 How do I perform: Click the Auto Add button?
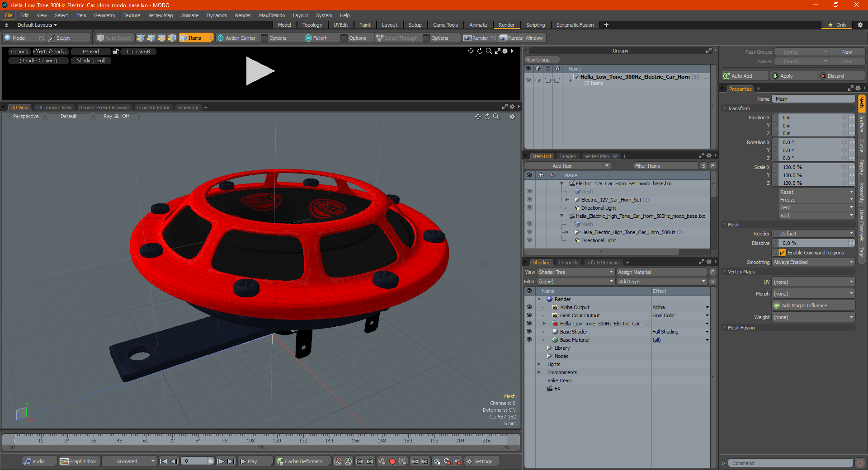tap(745, 76)
